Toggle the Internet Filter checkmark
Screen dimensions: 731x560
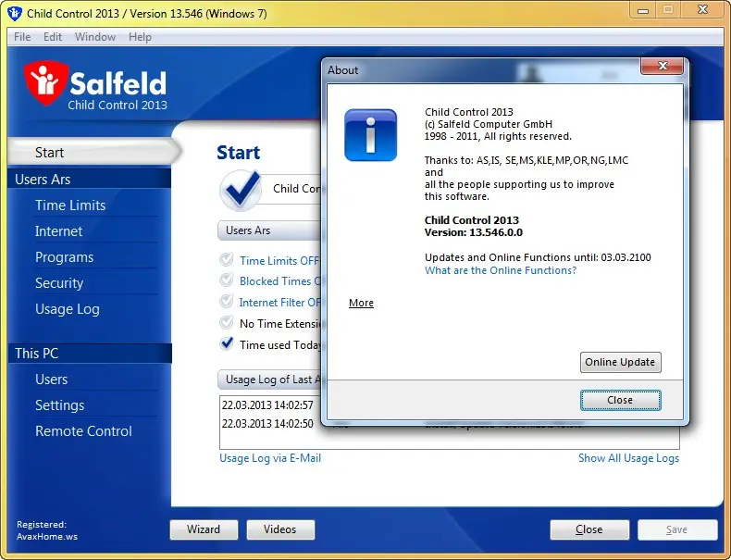coord(227,301)
